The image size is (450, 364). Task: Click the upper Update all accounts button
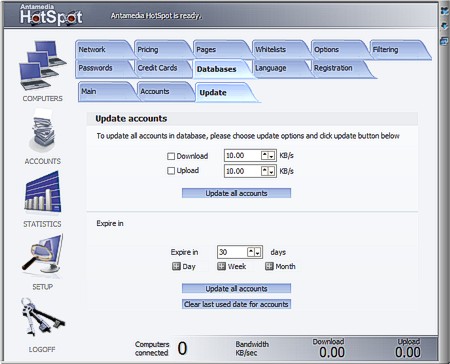[236, 193]
